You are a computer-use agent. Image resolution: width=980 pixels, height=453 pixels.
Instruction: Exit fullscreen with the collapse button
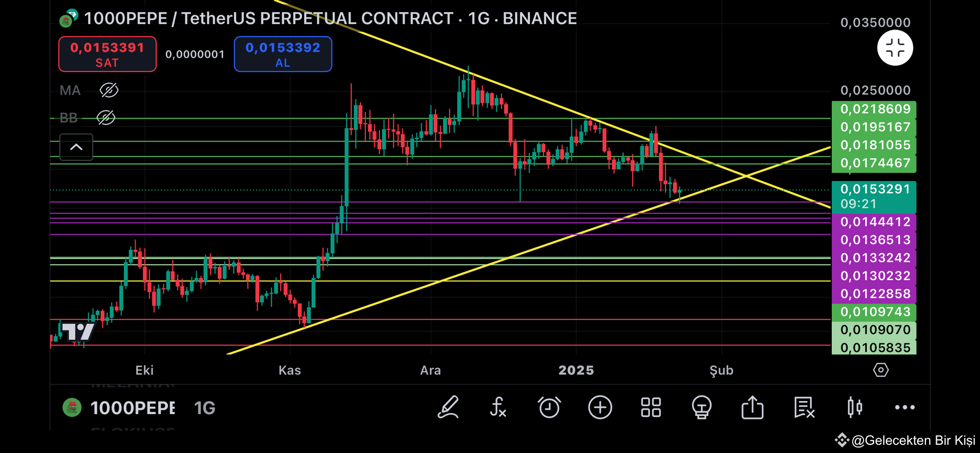(895, 48)
